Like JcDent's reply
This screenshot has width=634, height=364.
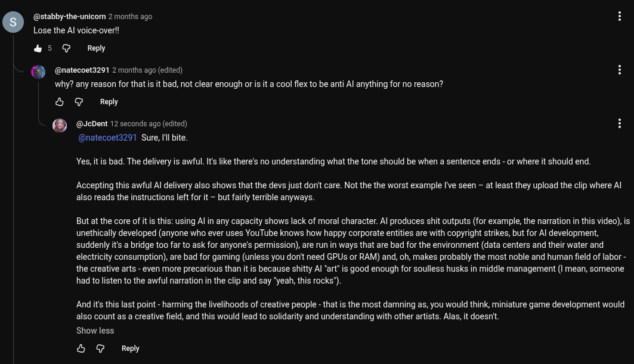pyautogui.click(x=81, y=349)
